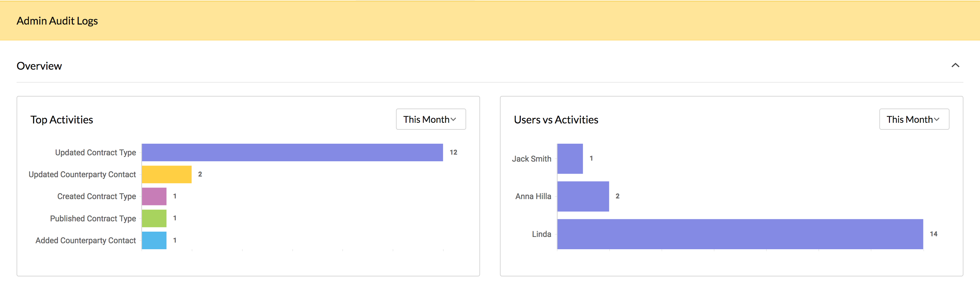Click the Published Contract Type label

pyautogui.click(x=93, y=218)
